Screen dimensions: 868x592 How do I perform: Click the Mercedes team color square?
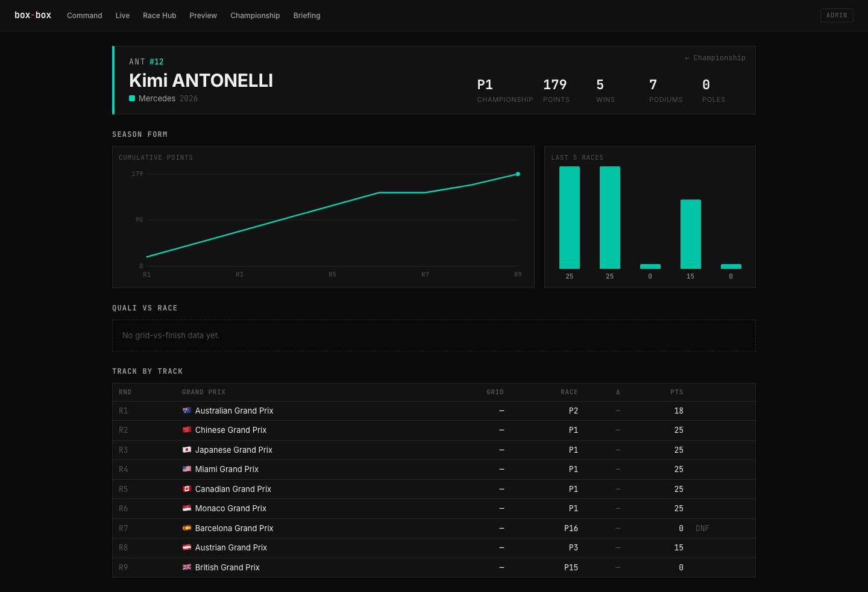[x=132, y=98]
